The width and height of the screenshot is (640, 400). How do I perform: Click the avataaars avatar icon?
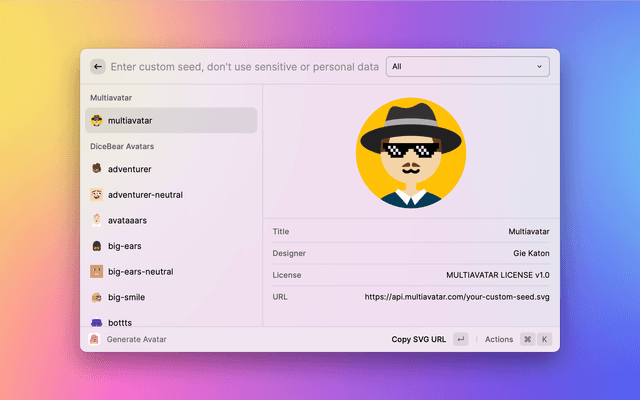click(x=96, y=220)
